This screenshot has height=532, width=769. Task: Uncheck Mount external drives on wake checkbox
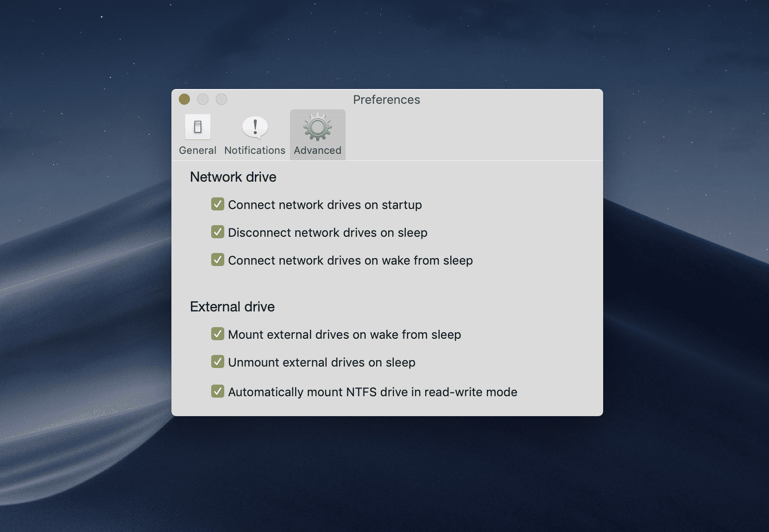(x=218, y=334)
